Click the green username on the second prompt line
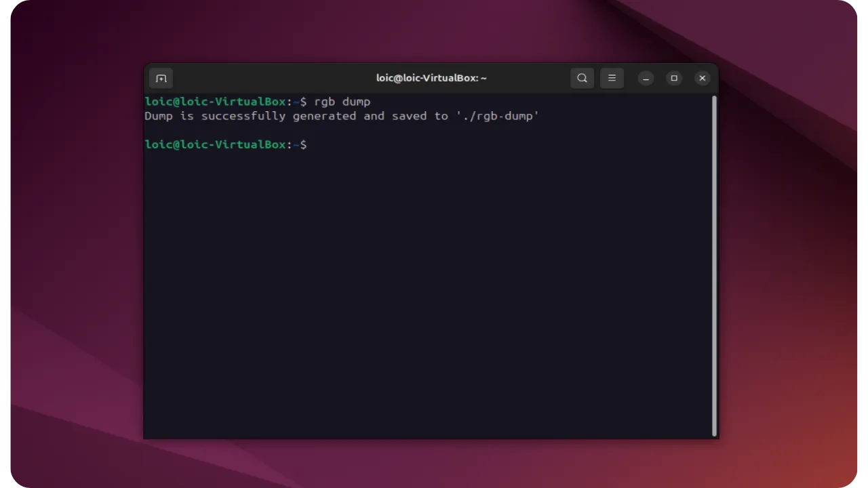Viewport: 868px width, 488px height. point(215,144)
